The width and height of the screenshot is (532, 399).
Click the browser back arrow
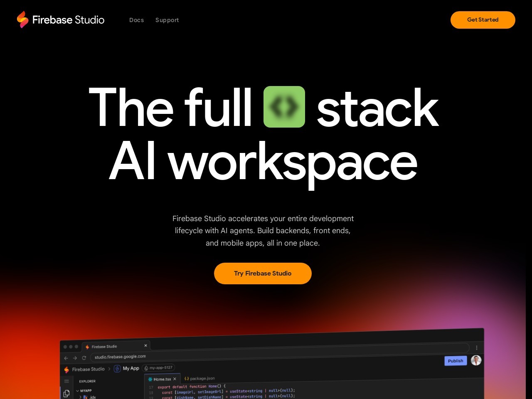point(66,358)
